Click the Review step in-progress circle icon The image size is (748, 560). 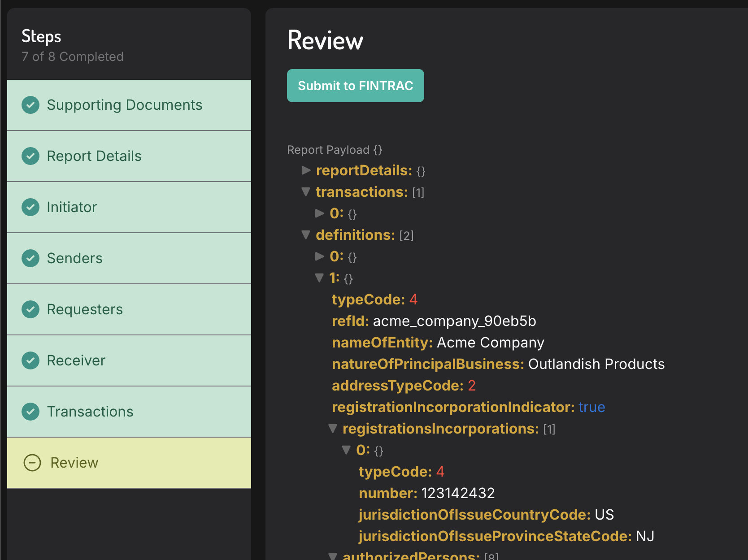tap(32, 463)
